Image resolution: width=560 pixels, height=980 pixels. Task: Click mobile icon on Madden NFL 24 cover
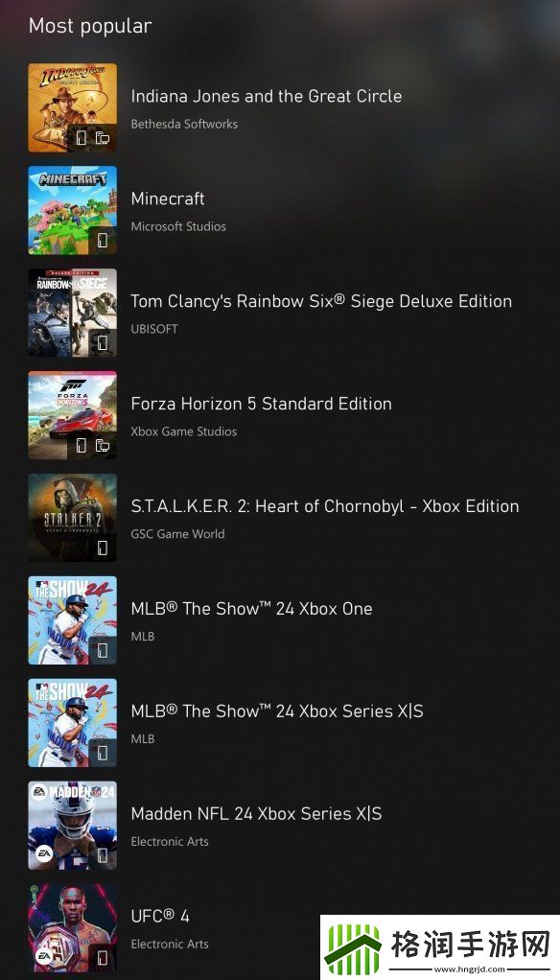coord(103,855)
